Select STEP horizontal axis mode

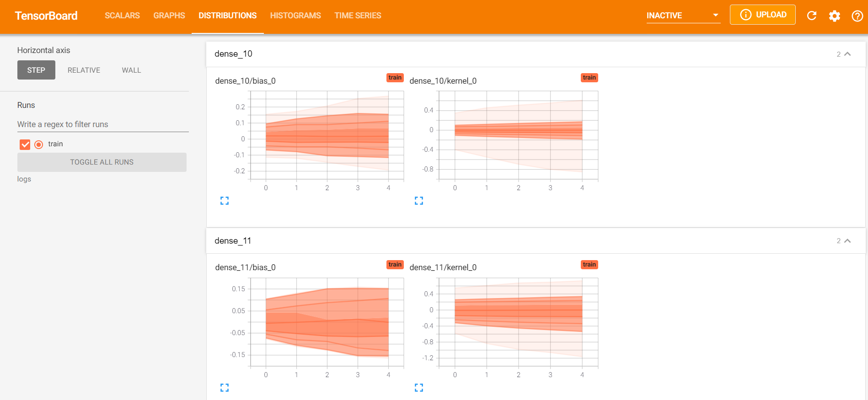(x=36, y=70)
